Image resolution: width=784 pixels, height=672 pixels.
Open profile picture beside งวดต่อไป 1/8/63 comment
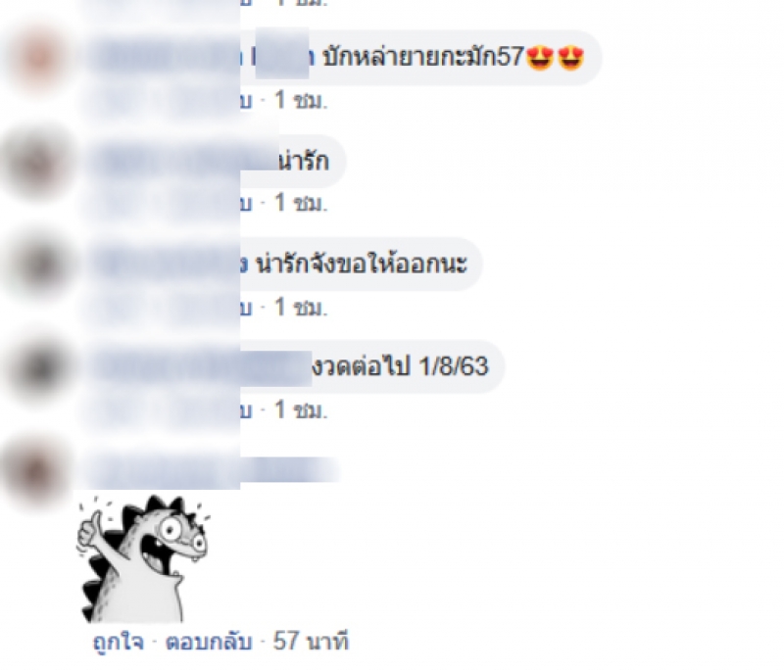38,367
